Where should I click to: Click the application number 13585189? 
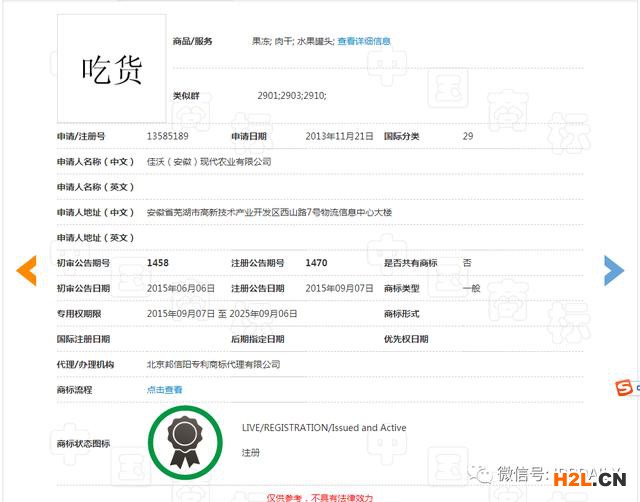168,136
